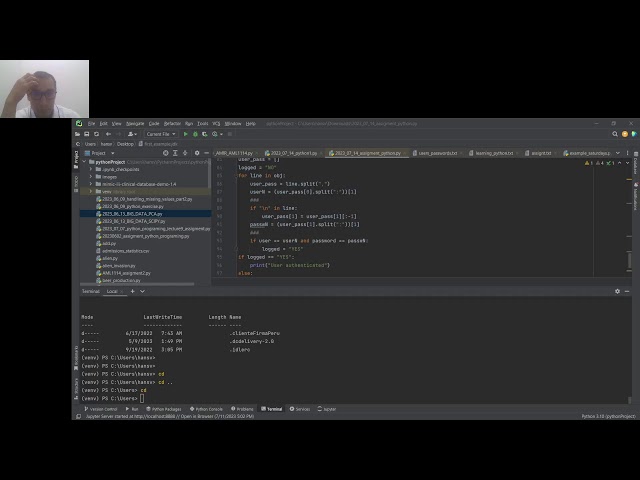Select opened file target icon in Project panel

click(x=165, y=153)
